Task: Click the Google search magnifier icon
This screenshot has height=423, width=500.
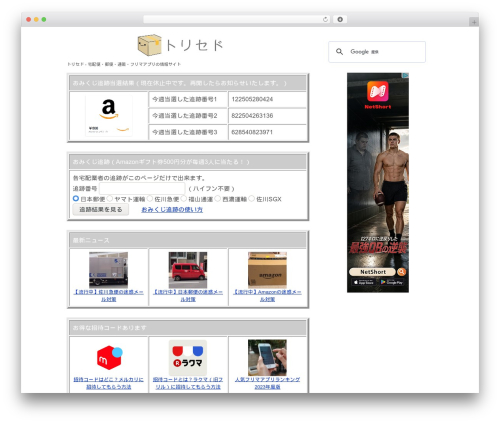Action: (339, 52)
